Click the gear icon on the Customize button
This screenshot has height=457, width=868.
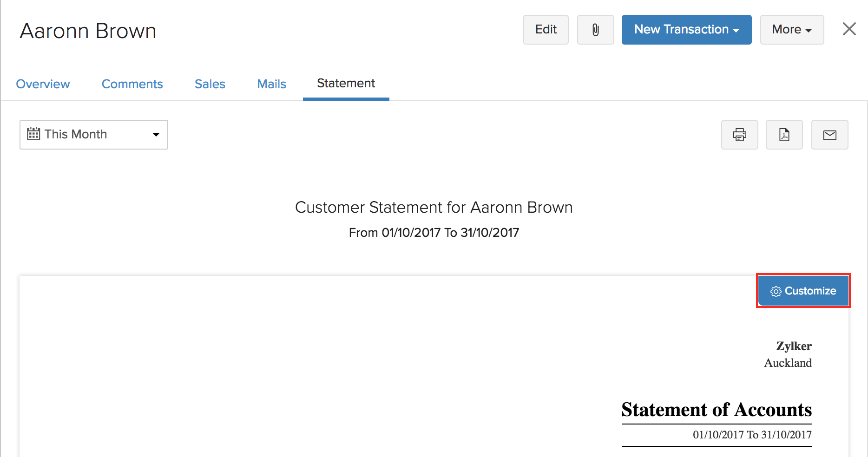click(775, 291)
